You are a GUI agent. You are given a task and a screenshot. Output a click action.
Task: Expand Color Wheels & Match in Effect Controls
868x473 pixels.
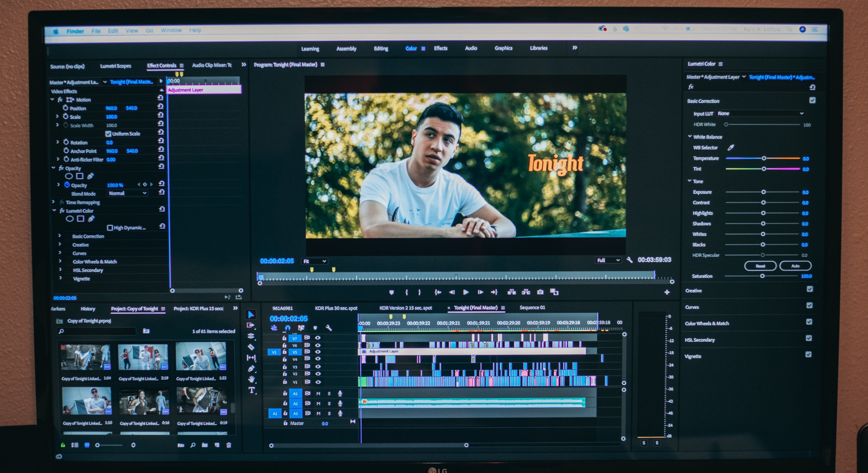pyautogui.click(x=60, y=261)
